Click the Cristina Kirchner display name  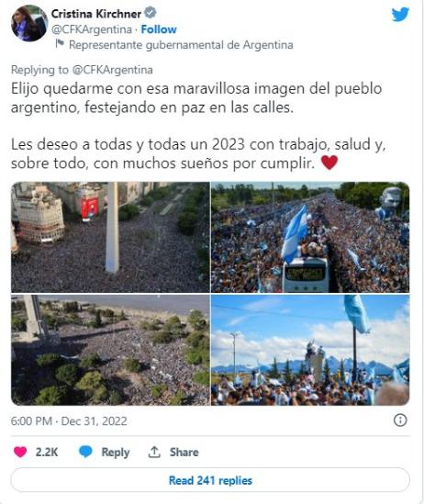click(96, 14)
